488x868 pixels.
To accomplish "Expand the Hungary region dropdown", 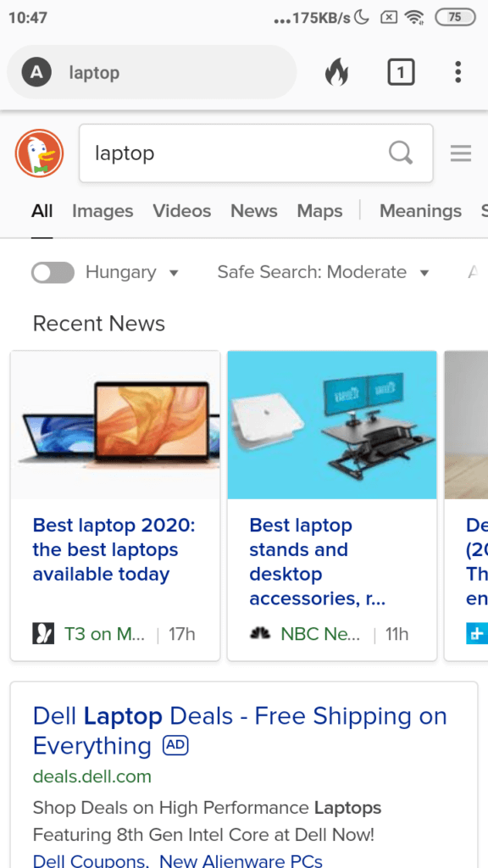I will [x=132, y=272].
